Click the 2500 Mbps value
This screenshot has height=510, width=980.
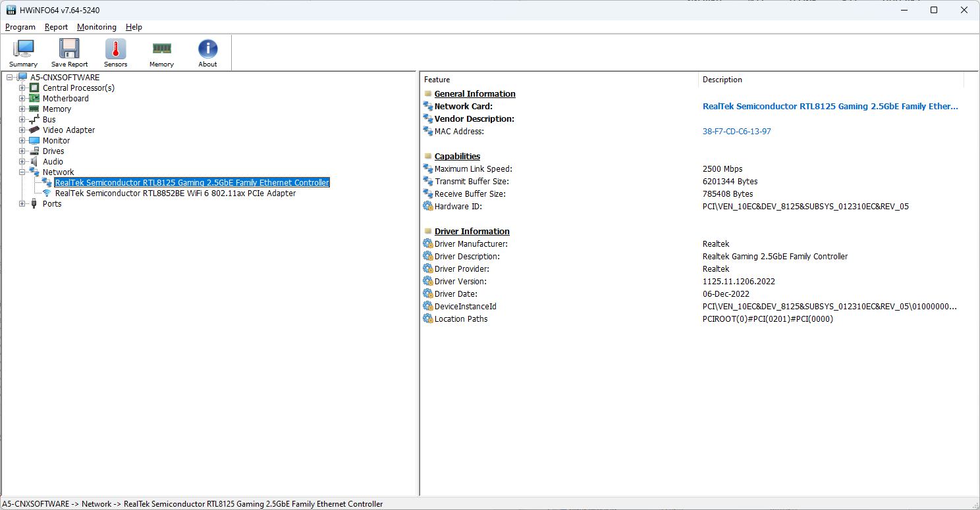(x=722, y=168)
